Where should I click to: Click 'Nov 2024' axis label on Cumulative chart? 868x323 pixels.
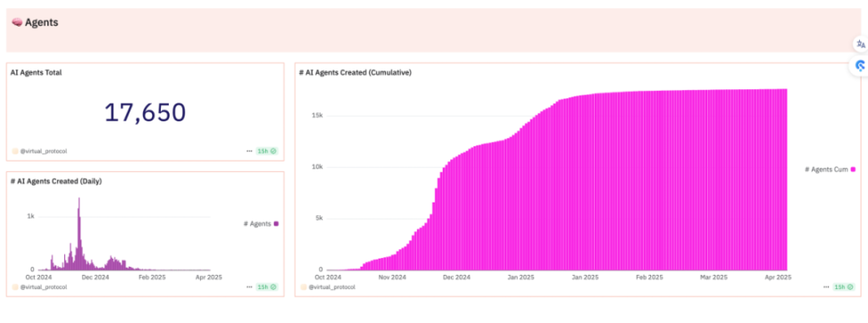click(x=394, y=277)
